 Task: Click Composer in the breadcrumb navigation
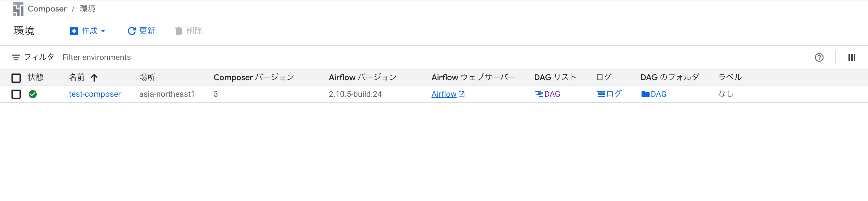47,8
